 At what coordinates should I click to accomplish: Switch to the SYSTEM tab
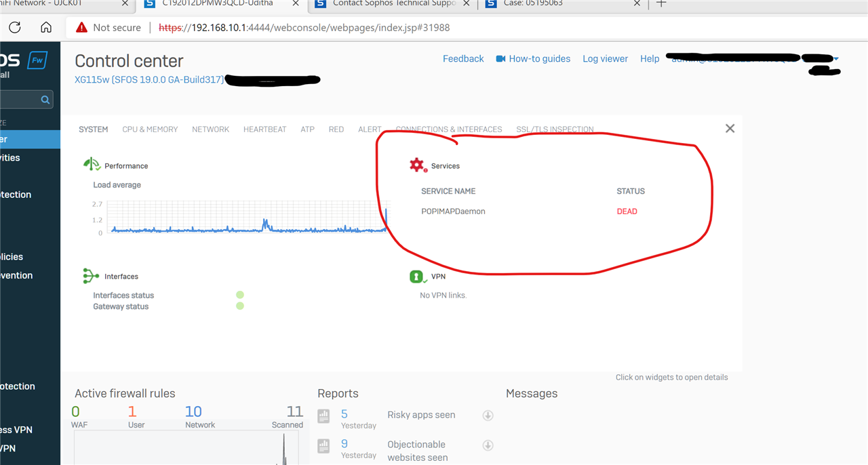tap(94, 129)
